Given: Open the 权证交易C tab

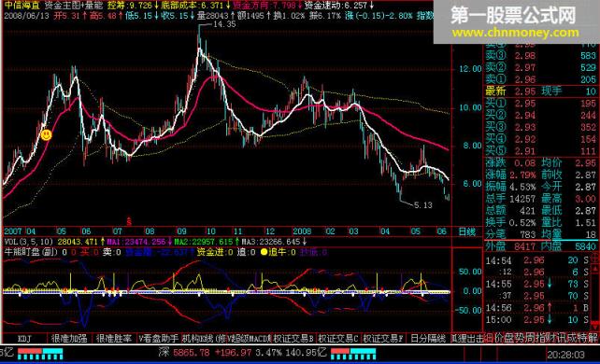Looking at the screenshot, I should [x=338, y=339].
